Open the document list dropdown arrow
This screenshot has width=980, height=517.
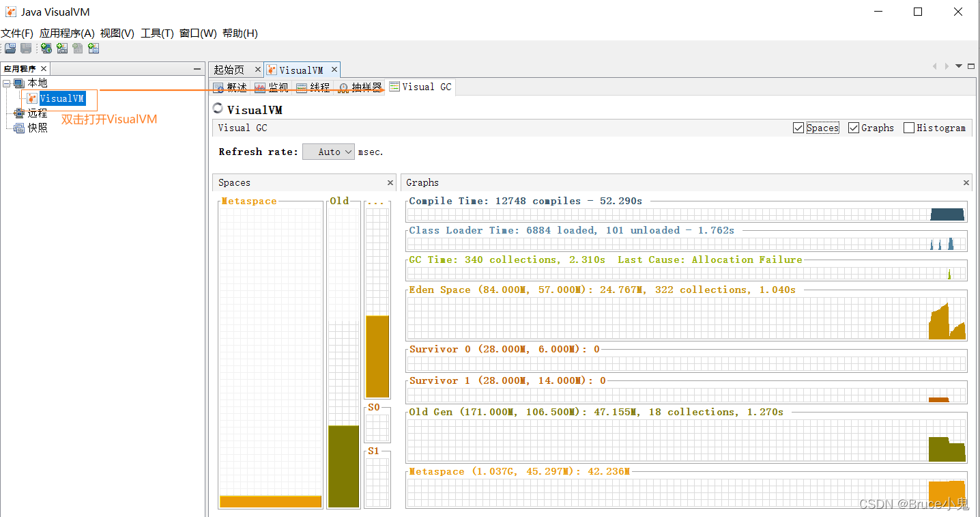[x=959, y=66]
